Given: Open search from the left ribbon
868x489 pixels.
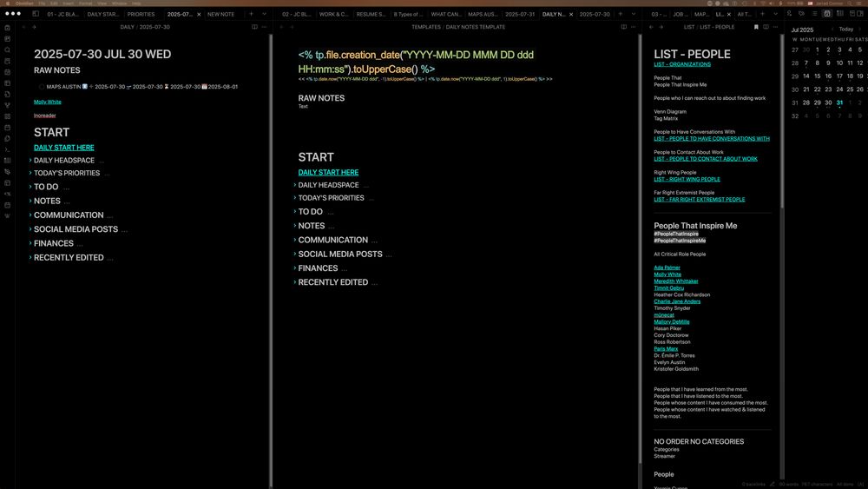Looking at the screenshot, I should click(7, 50).
